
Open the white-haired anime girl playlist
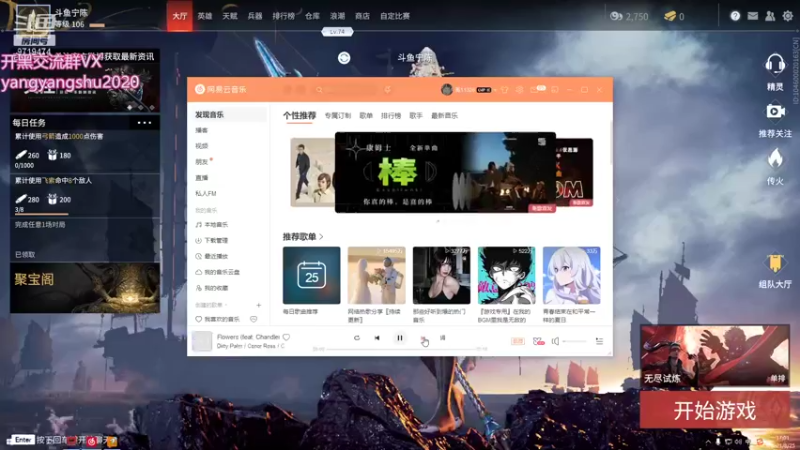point(571,276)
